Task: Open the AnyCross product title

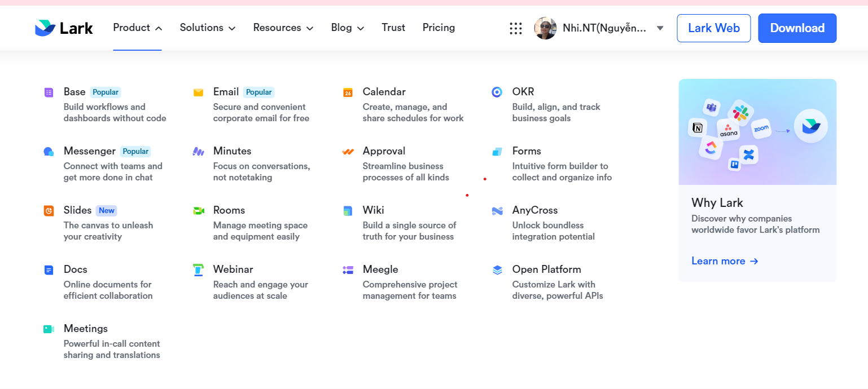Action: [x=535, y=210]
